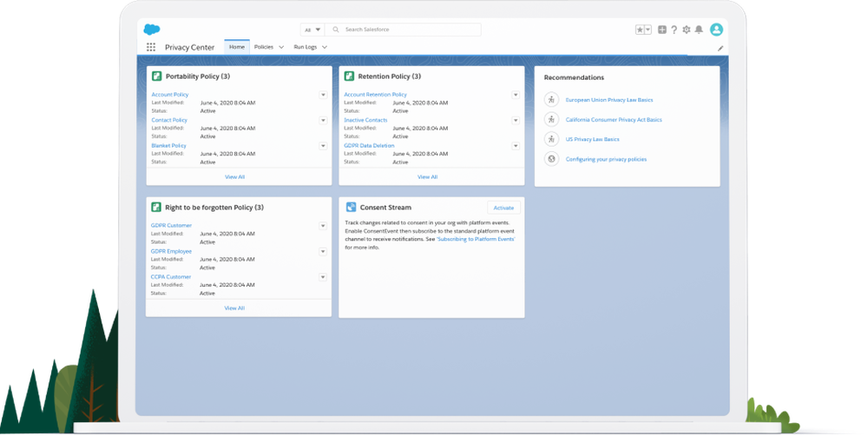Click the Portability Policy (3) heading
The width and height of the screenshot is (868, 436).
point(198,76)
